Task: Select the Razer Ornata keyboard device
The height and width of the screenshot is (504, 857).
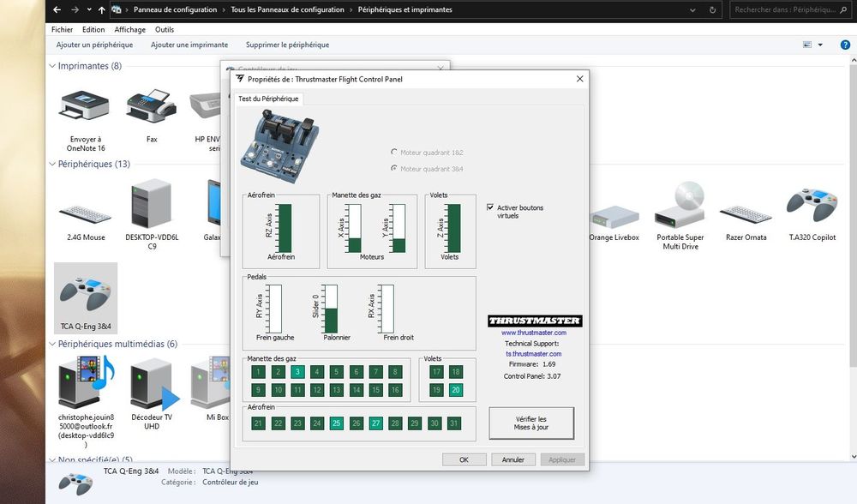Action: click(x=744, y=212)
